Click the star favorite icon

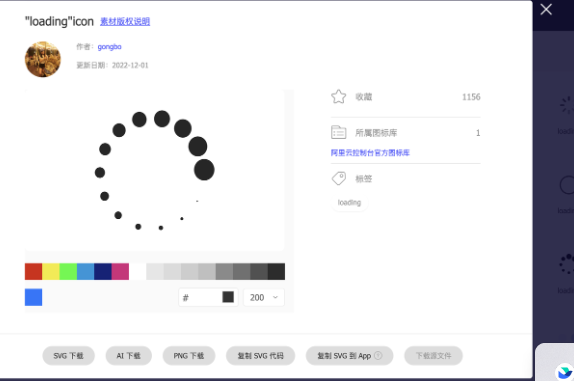click(x=339, y=97)
